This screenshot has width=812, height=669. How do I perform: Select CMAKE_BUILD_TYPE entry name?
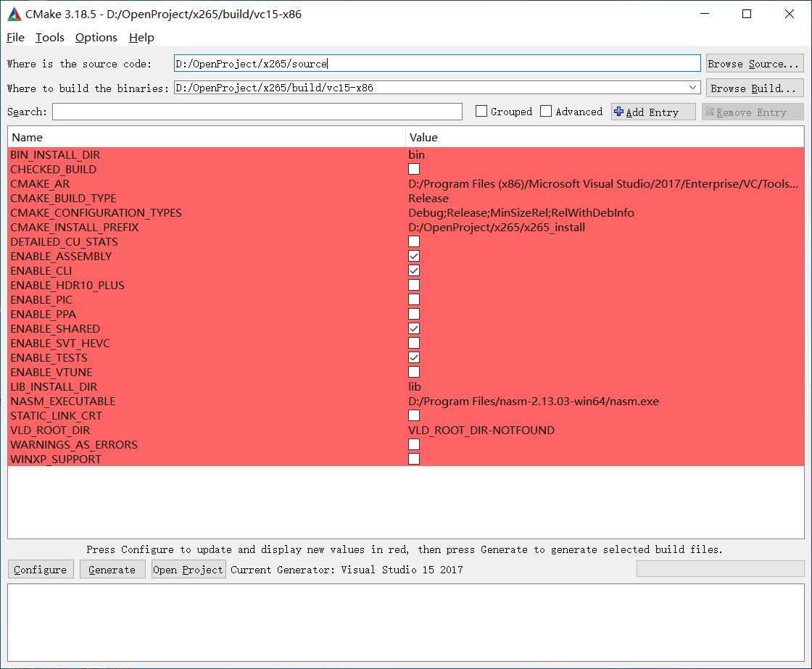pyautogui.click(x=63, y=199)
